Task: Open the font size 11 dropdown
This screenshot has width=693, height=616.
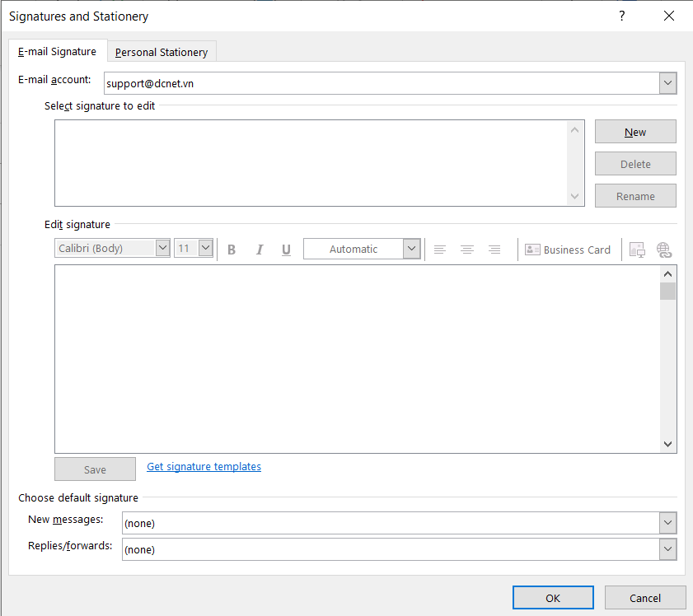Action: coord(206,248)
